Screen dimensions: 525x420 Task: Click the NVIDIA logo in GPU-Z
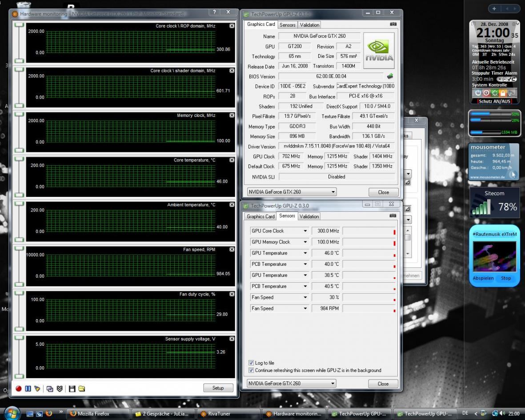[x=379, y=51]
